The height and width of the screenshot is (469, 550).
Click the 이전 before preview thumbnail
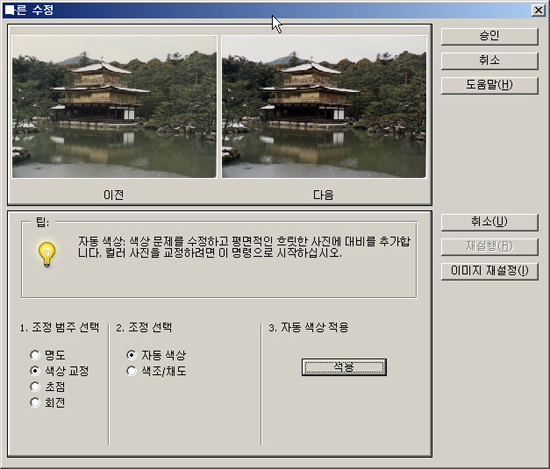114,107
